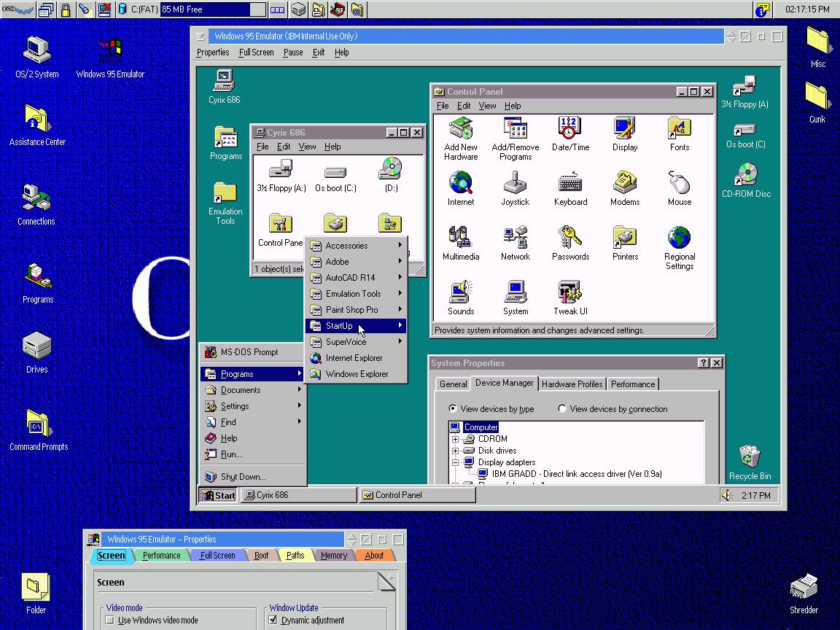Image resolution: width=840 pixels, height=630 pixels.
Task: Switch to the Hardware Profiles tab
Action: tap(572, 384)
